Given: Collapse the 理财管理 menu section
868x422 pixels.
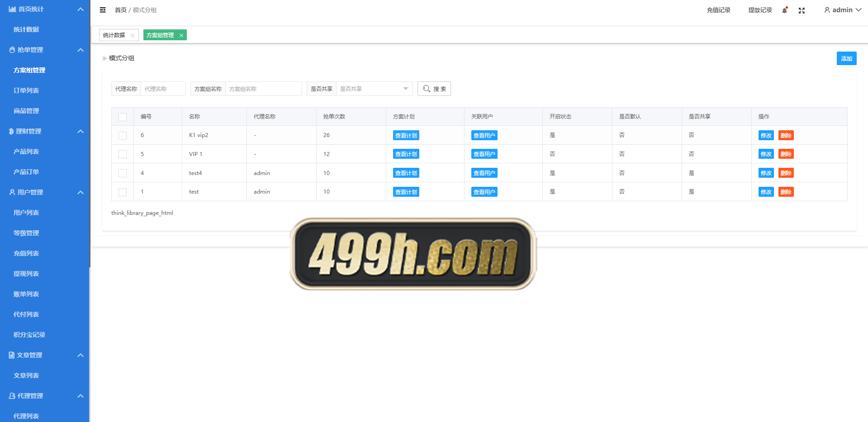Looking at the screenshot, I should tap(81, 131).
